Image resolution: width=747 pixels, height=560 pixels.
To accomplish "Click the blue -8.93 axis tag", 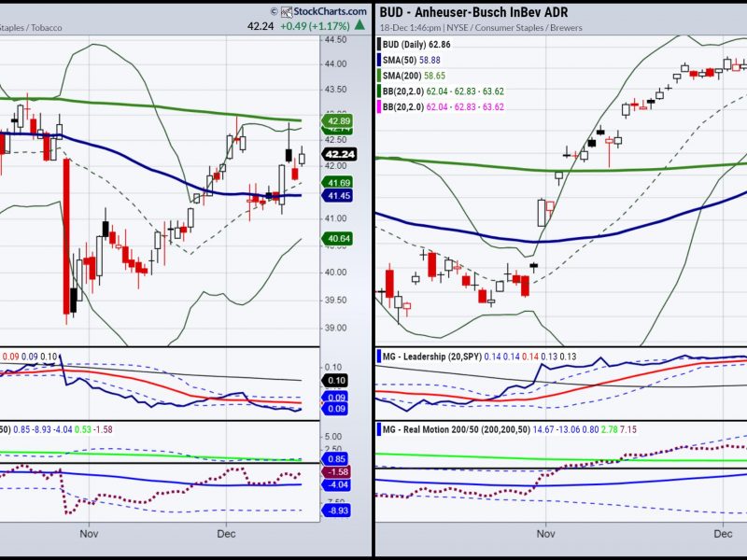I will 337,511.
